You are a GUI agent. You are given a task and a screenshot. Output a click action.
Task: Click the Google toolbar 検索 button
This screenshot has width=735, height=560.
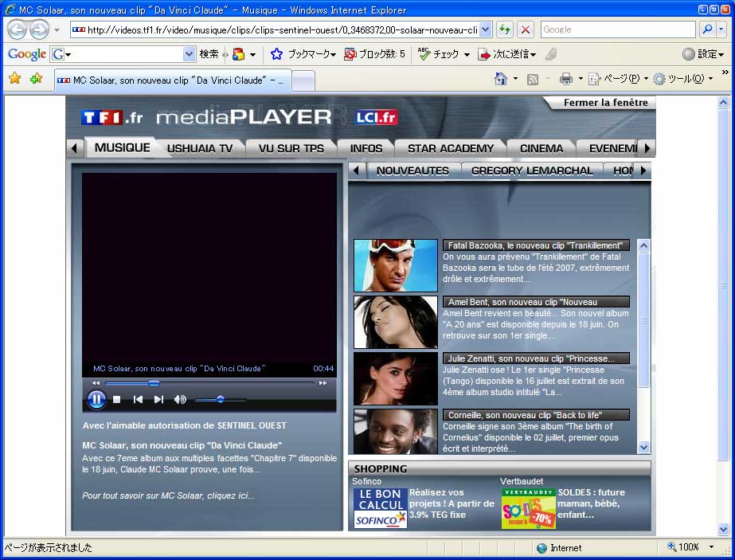click(209, 54)
